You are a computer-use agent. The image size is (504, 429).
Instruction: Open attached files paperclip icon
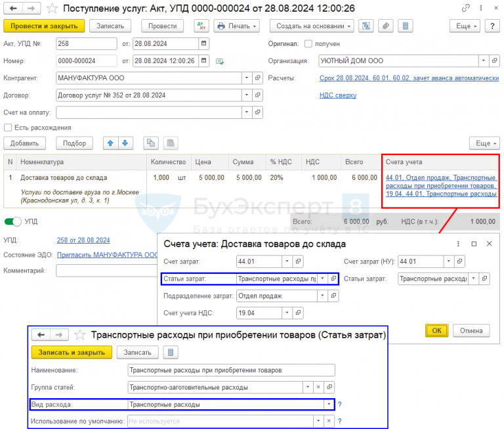pos(386,26)
